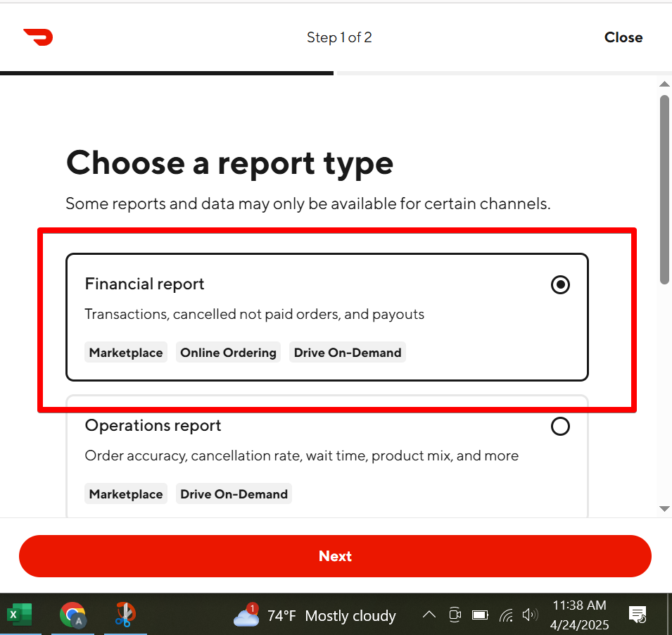Launch Google Chrome from the taskbar

[x=72, y=614]
